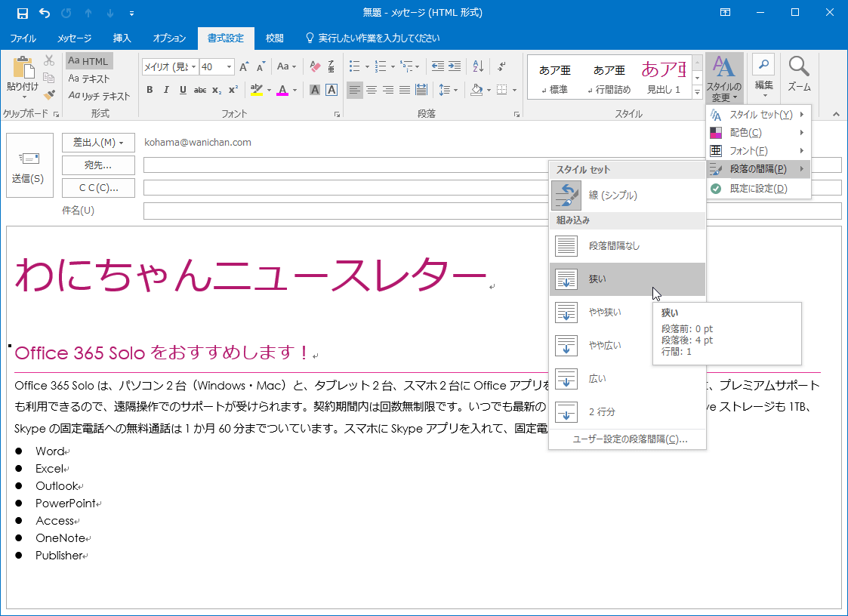Toggle Bold formatting
Viewport: 848px width, 616px height.
click(x=150, y=90)
